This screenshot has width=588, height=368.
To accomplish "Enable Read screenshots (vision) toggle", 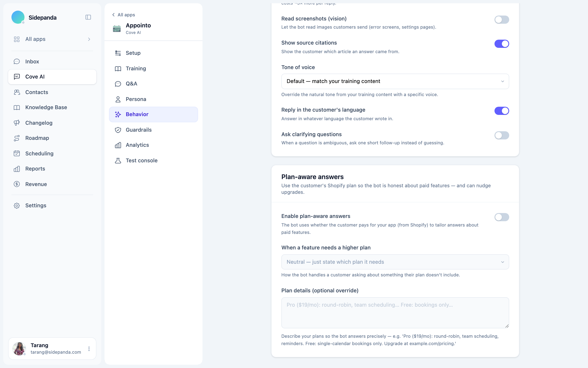I will point(502,20).
